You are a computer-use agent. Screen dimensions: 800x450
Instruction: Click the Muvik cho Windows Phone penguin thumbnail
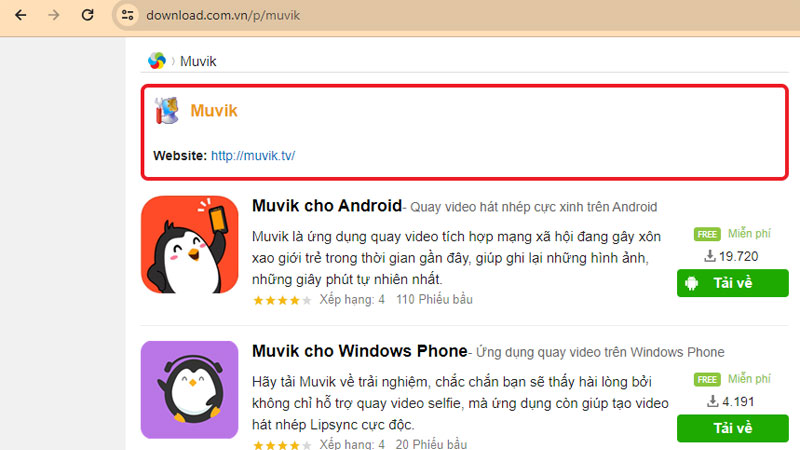click(190, 390)
